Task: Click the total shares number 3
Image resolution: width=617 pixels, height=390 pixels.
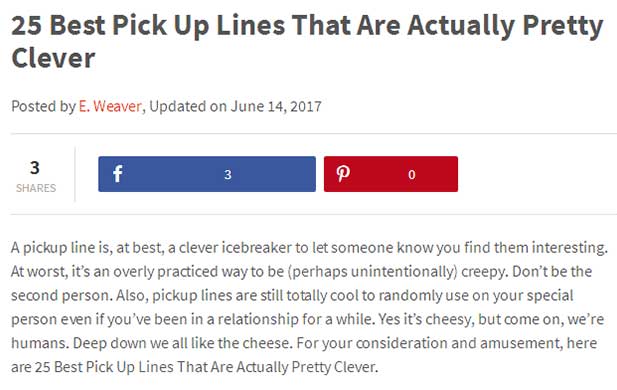Action: 35,168
